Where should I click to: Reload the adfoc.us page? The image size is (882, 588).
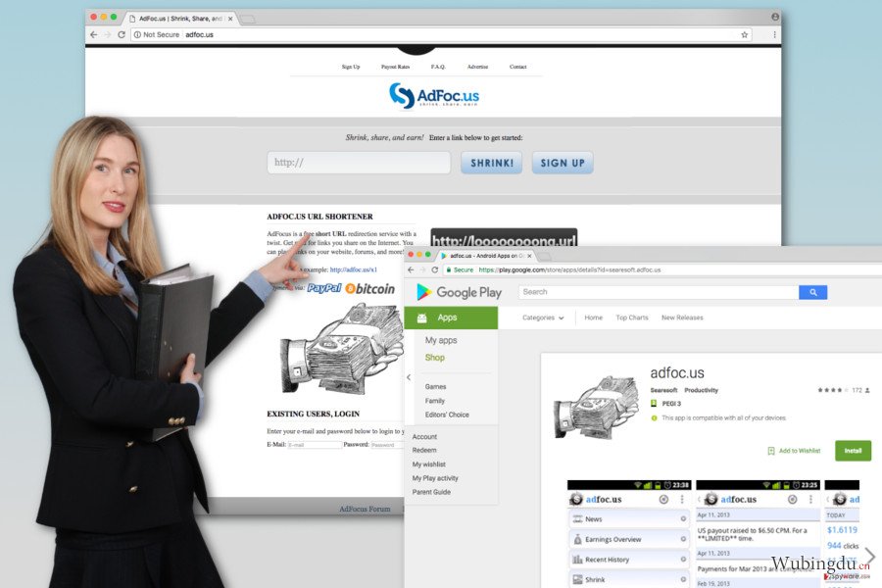click(121, 34)
